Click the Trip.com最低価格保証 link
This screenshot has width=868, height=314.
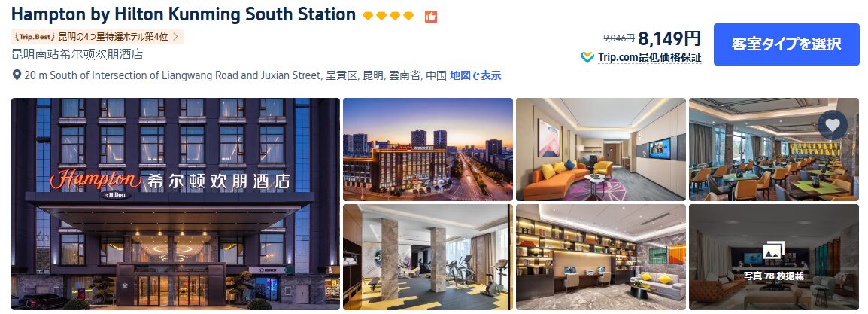pos(649,57)
